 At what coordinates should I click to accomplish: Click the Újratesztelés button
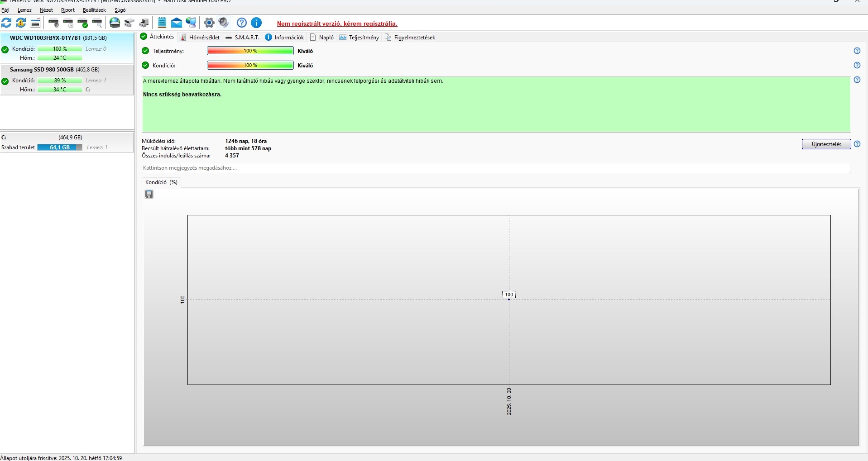(x=826, y=144)
